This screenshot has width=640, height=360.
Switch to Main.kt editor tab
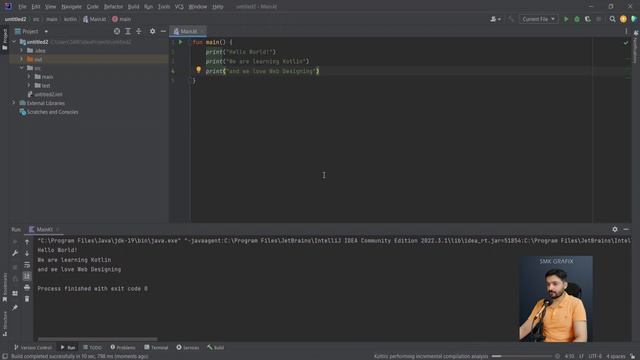coord(188,31)
